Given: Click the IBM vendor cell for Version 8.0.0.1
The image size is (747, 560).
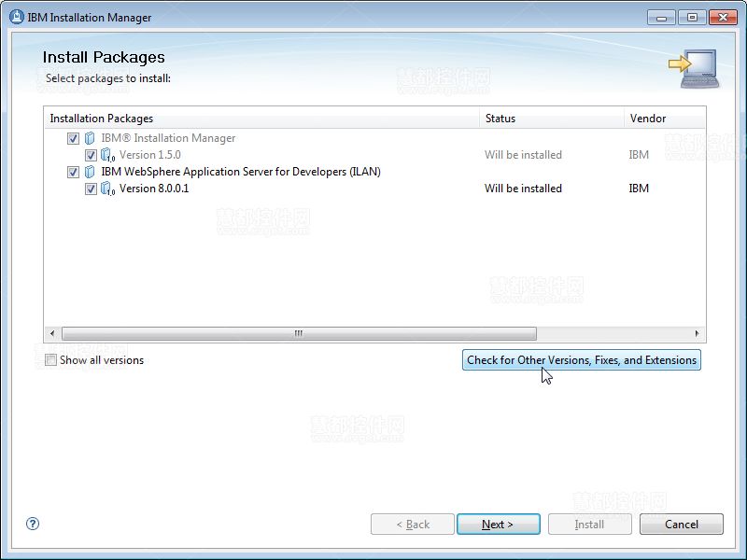Looking at the screenshot, I should (639, 189).
